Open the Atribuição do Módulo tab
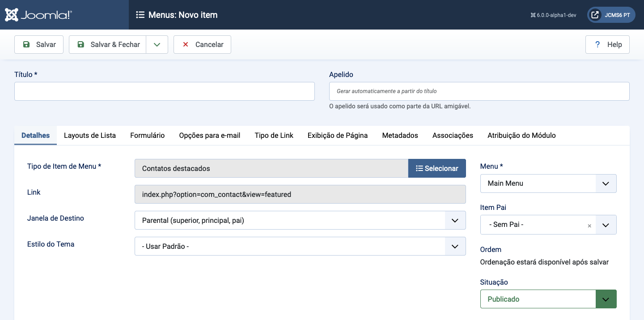Screen dimensions: 644x320 click(521, 135)
